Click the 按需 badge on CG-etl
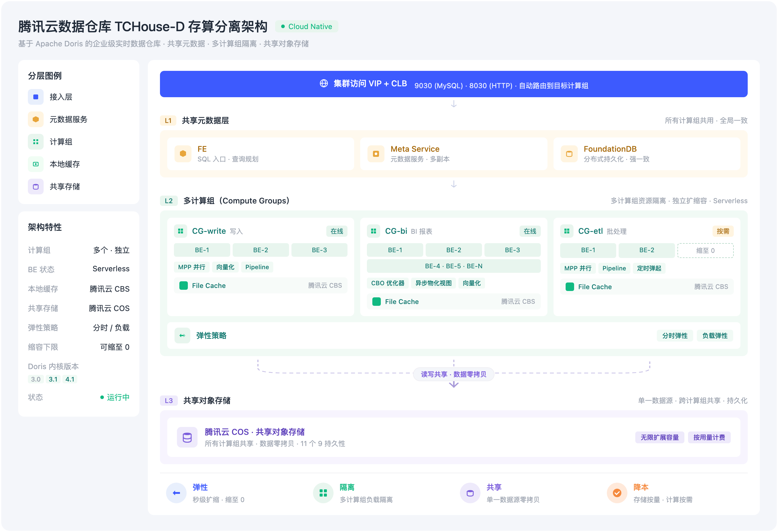Image resolution: width=778 pixels, height=532 pixels. coord(723,231)
